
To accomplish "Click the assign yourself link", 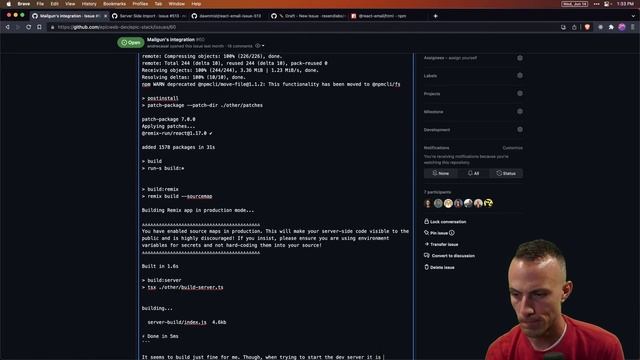I will click(x=464, y=58).
